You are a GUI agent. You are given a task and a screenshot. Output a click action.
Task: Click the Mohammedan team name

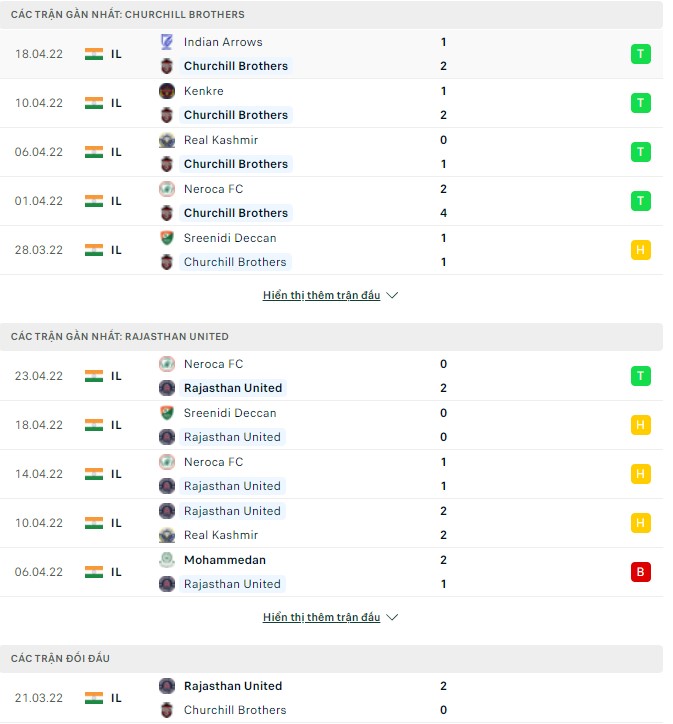(225, 560)
